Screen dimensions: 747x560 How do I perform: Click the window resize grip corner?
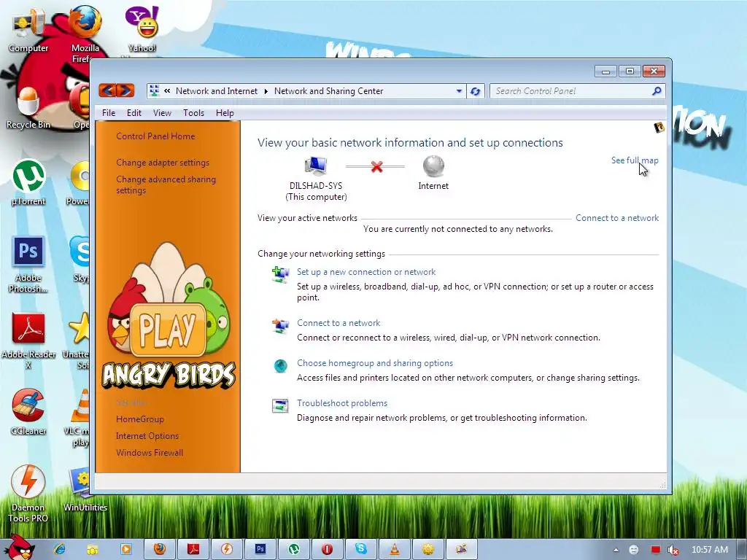(x=662, y=485)
